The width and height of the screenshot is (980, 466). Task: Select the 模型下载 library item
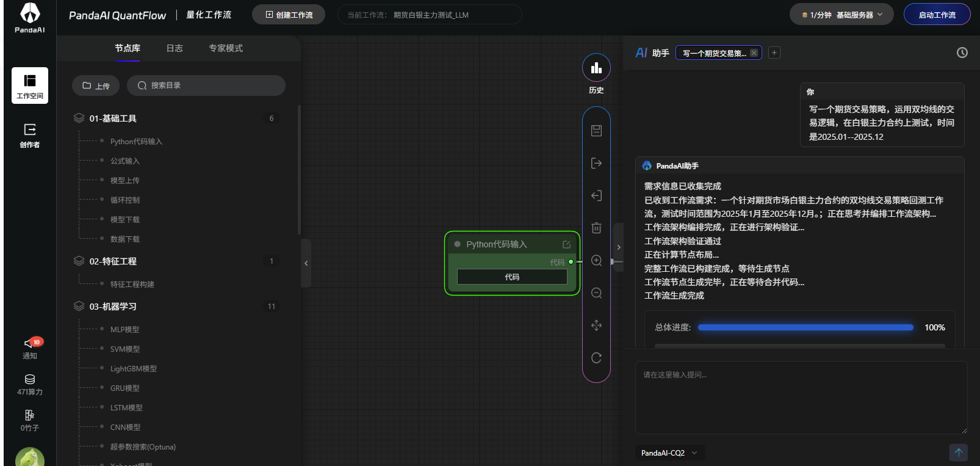(125, 220)
